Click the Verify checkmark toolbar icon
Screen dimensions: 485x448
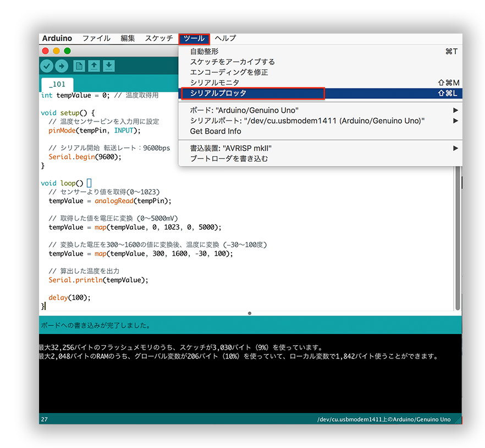point(47,66)
